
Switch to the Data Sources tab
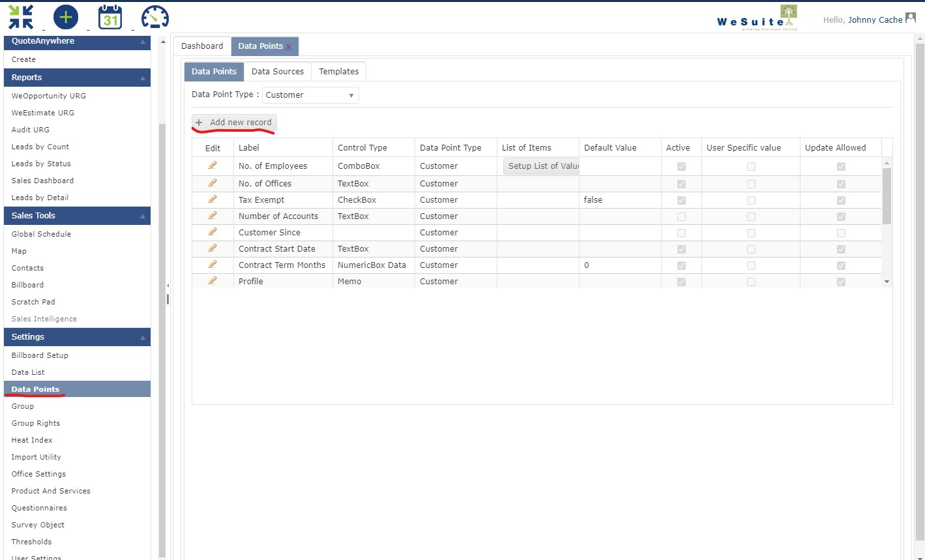(278, 71)
